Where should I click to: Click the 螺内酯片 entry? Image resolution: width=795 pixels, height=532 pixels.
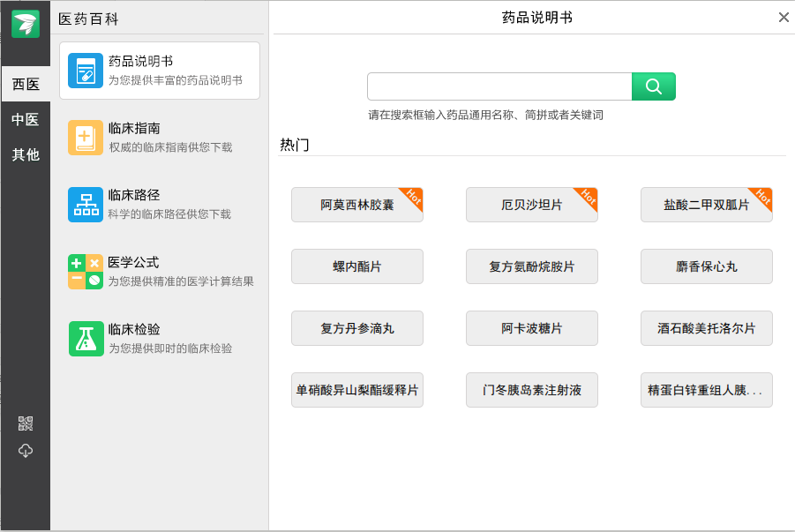pos(356,266)
